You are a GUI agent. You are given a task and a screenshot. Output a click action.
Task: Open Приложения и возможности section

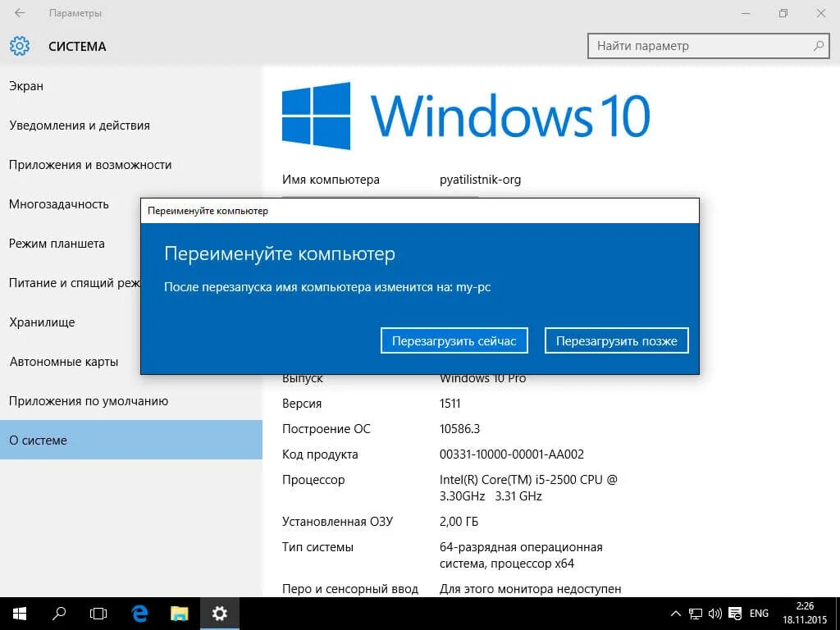point(131,165)
